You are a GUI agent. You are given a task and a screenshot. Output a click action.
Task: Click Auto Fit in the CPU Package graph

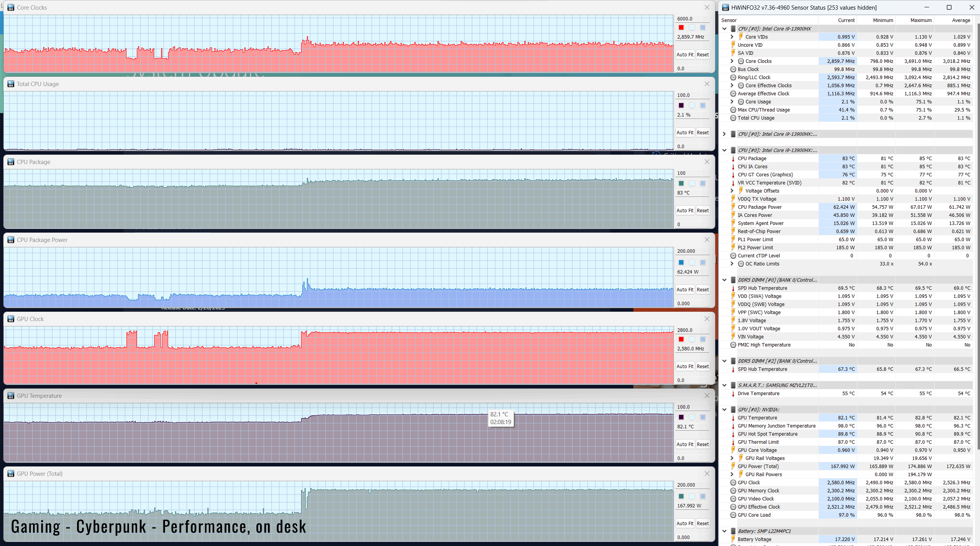685,210
